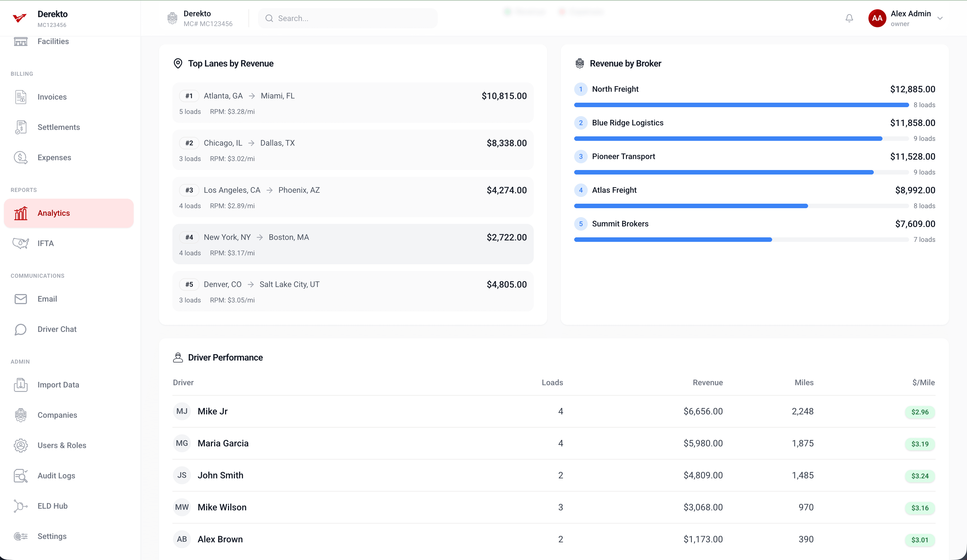Click the Derekto red bird logo
The height and width of the screenshot is (560, 967).
point(19,18)
